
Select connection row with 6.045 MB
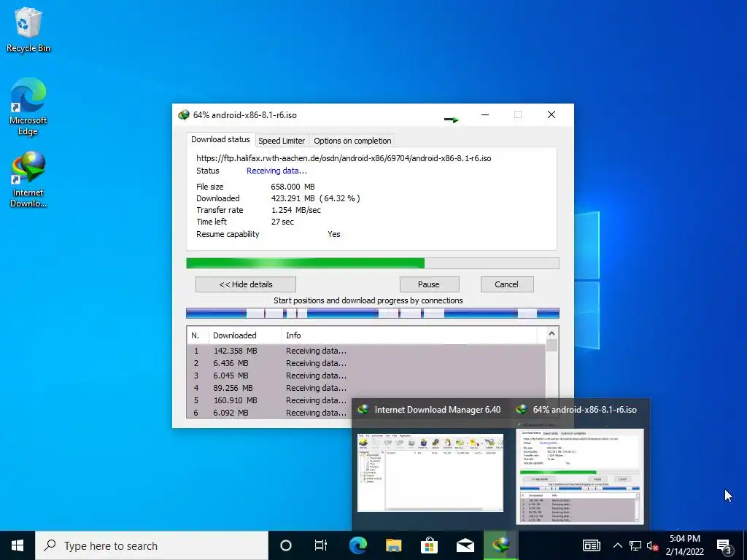(x=366, y=376)
